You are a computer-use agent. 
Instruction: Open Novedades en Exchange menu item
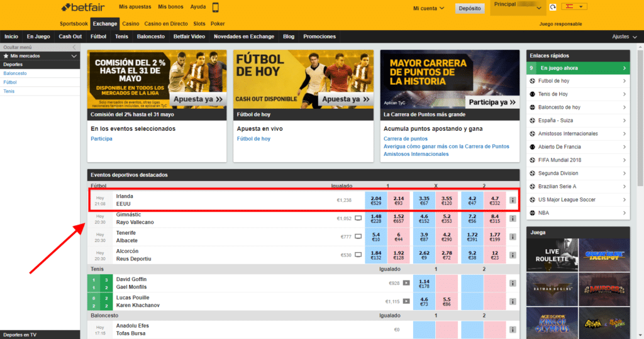click(x=244, y=36)
